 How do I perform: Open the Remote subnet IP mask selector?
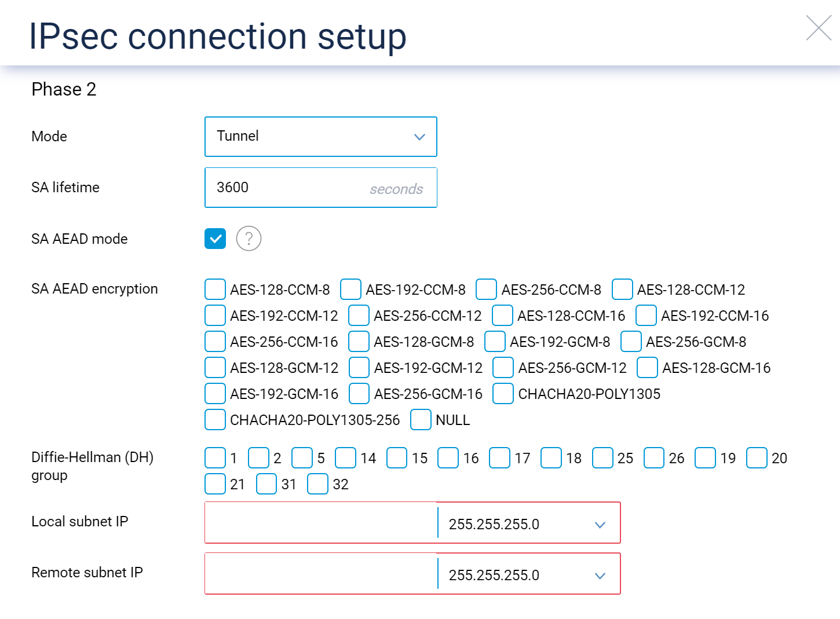(600, 575)
